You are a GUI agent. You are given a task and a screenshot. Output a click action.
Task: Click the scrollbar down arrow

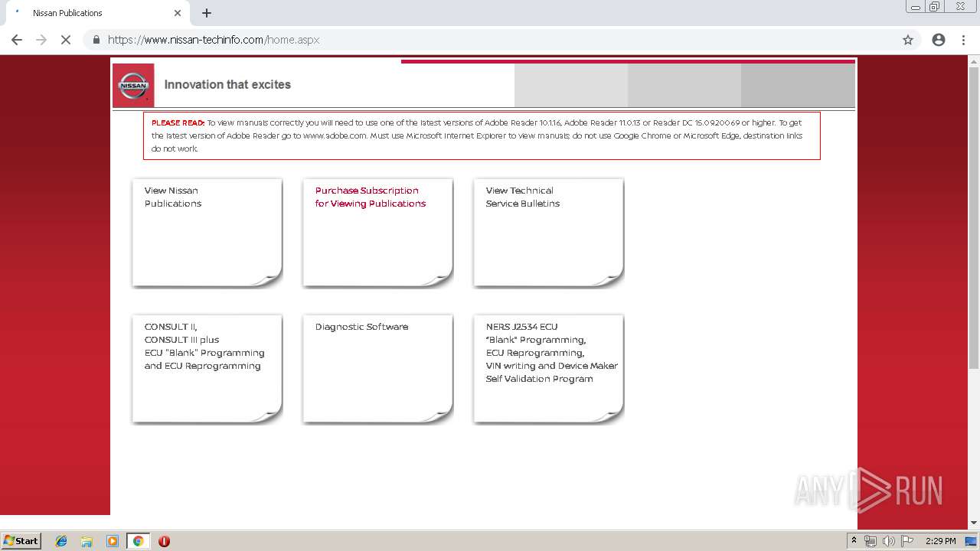click(x=974, y=523)
